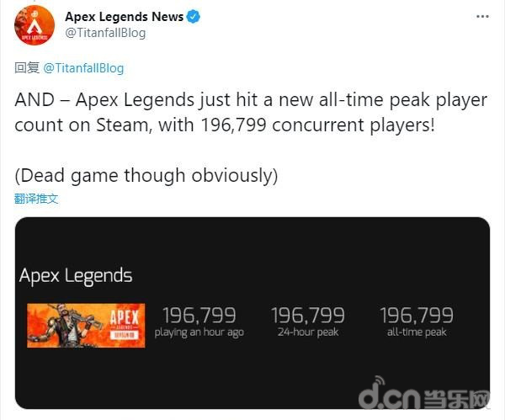The height and width of the screenshot is (420, 505).
Task: Click the @TitanfallBlog reply mention link
Action: point(83,68)
